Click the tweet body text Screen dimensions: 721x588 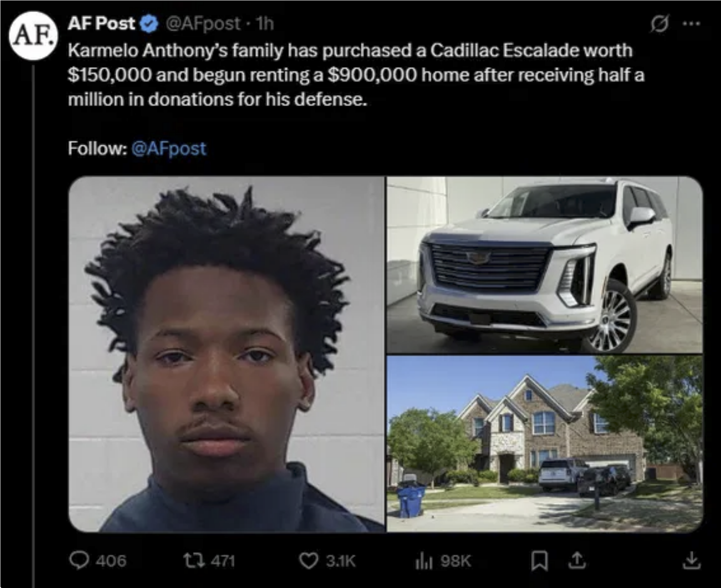[356, 75]
